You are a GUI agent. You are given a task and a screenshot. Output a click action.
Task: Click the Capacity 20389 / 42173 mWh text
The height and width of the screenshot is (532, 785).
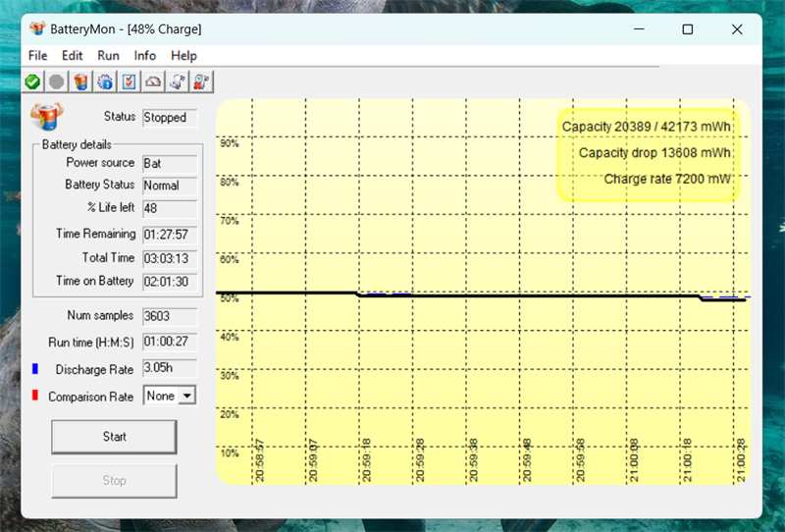point(647,127)
